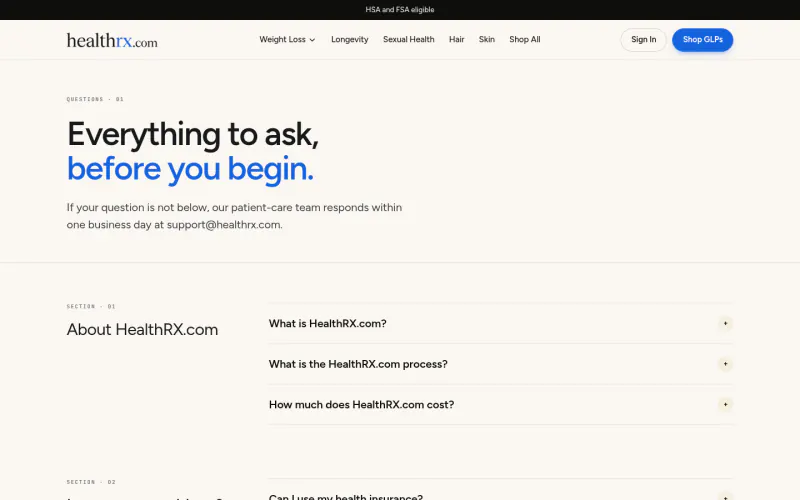Click the 'SECTION · 02' label

pyautogui.click(x=91, y=482)
